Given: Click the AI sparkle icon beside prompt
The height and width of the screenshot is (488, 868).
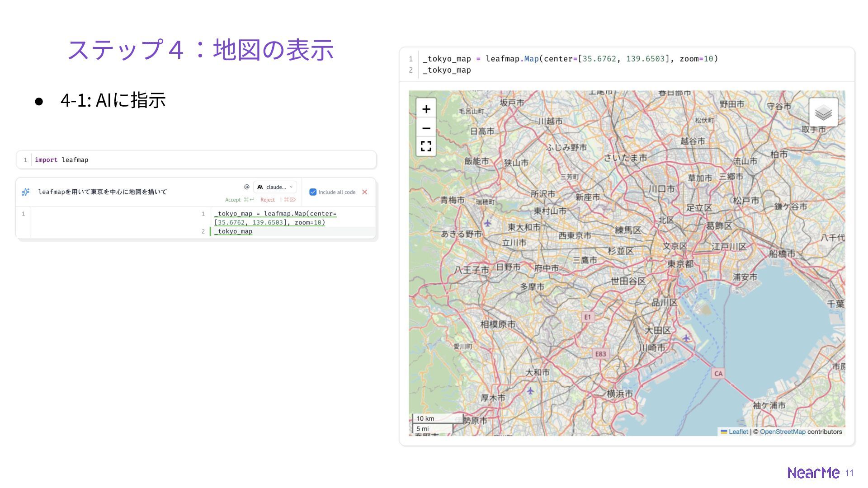Looking at the screenshot, I should 26,192.
